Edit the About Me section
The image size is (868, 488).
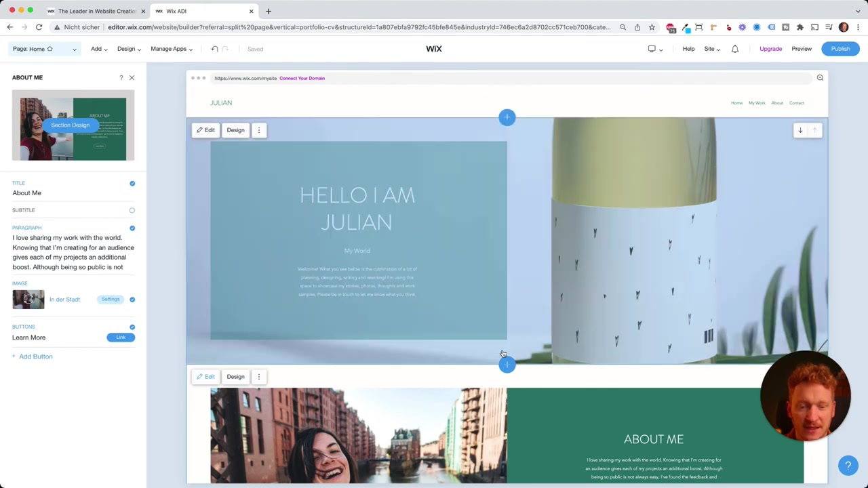[x=205, y=377]
